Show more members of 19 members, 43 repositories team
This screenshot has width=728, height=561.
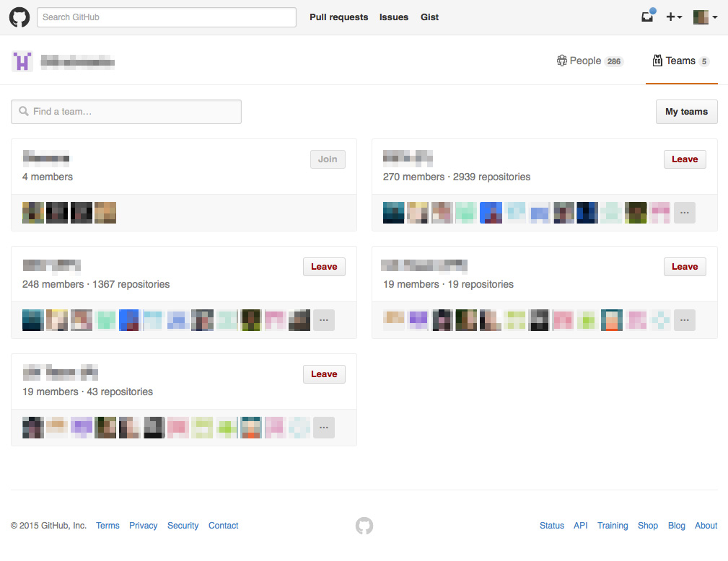324,428
